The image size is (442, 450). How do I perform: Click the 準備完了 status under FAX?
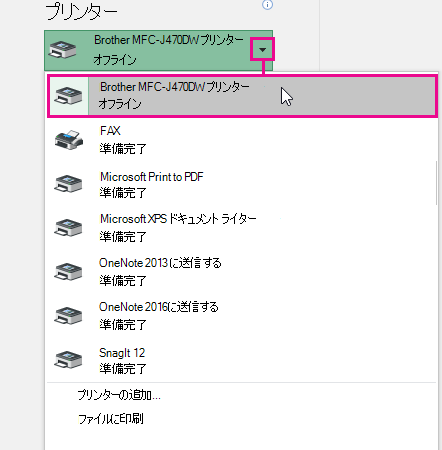123,148
